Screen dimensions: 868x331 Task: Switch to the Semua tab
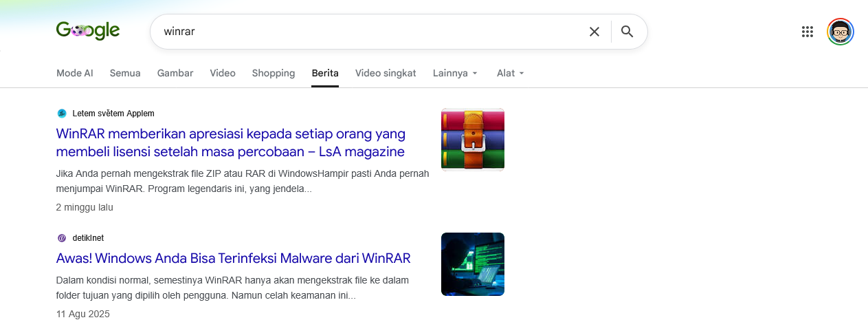pos(125,73)
